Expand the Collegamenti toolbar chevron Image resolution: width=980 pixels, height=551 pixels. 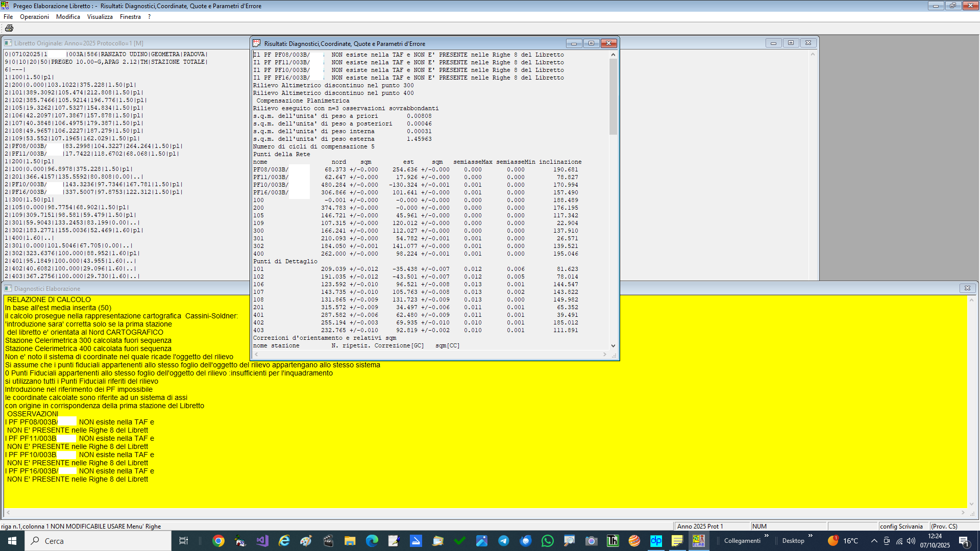coord(767,536)
